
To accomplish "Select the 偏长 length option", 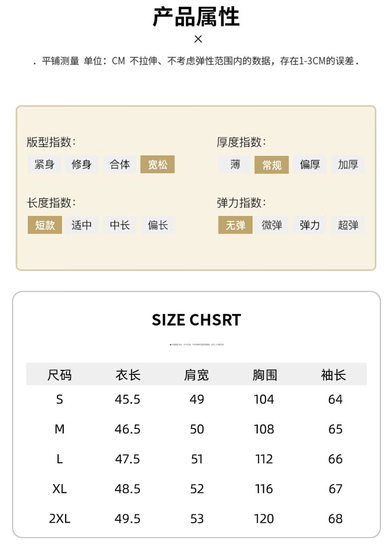I will [158, 225].
